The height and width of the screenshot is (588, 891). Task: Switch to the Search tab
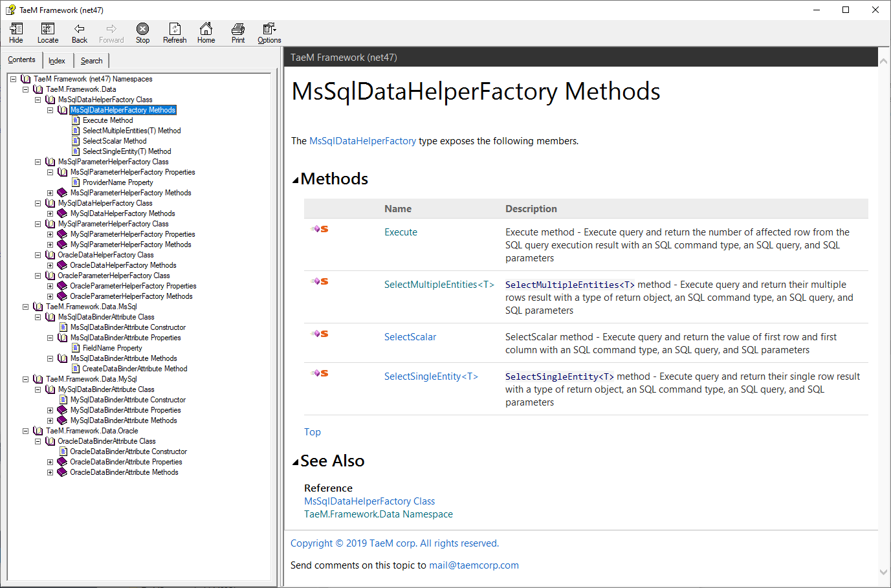[x=92, y=61]
